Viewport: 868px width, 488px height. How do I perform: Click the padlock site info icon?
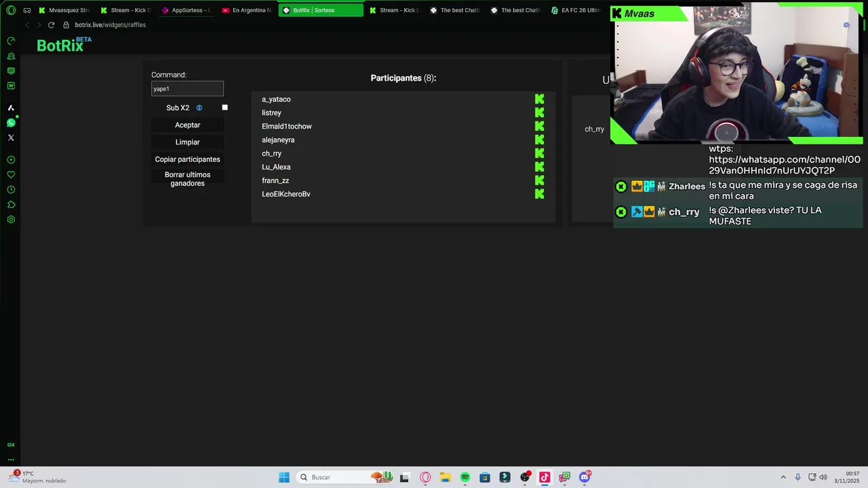[x=66, y=25]
